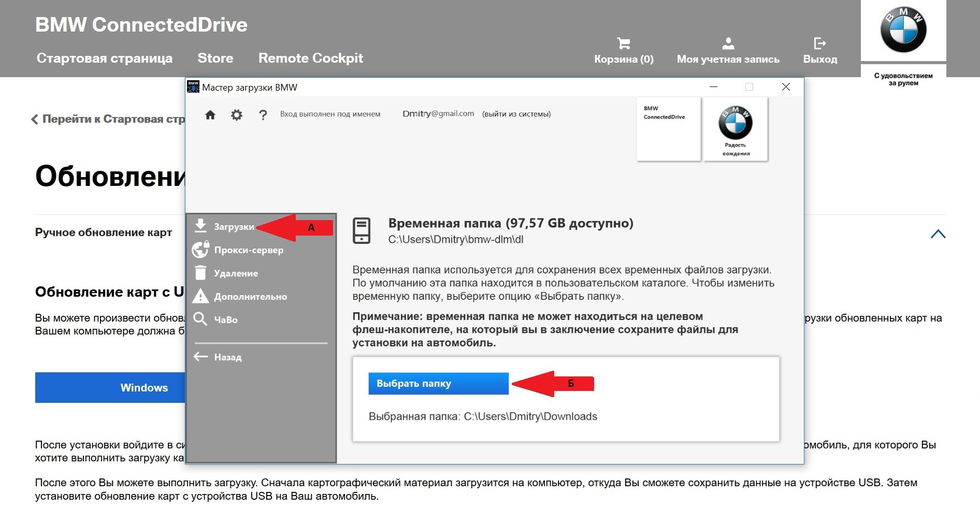Open Моя учетная запись link
Viewport: 980px width, 509px height.
[728, 59]
